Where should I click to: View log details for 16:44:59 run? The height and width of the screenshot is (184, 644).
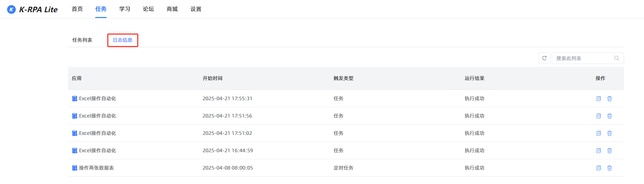[x=598, y=151]
